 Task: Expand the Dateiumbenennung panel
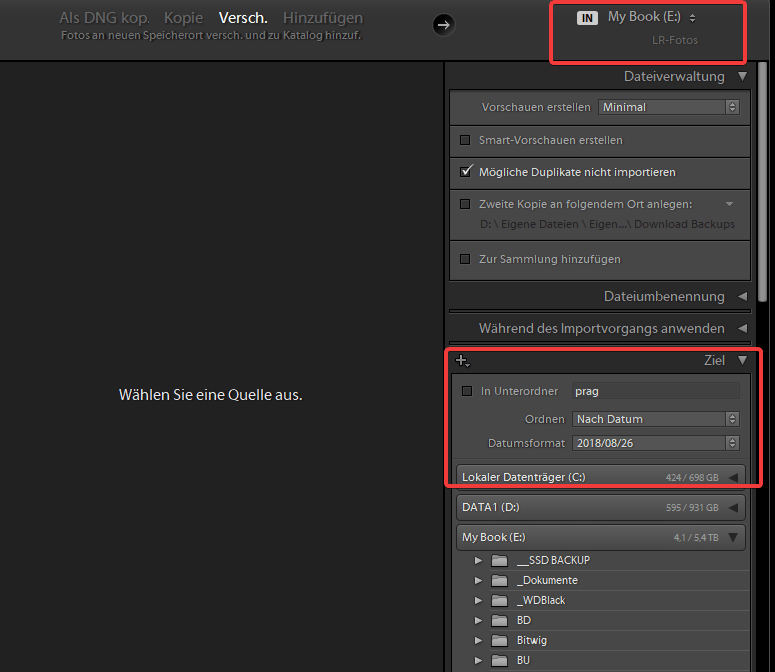tap(742, 296)
